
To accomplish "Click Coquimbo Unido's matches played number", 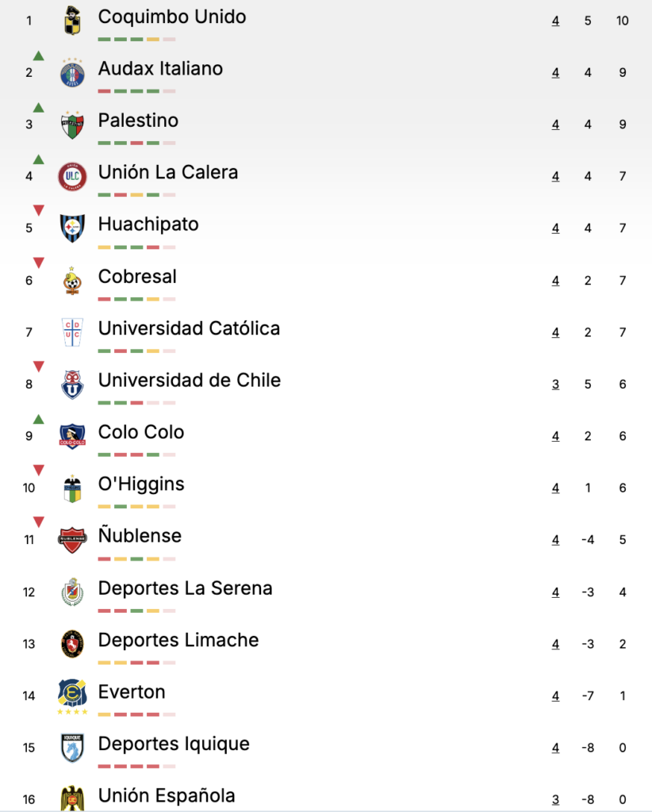I will point(556,21).
